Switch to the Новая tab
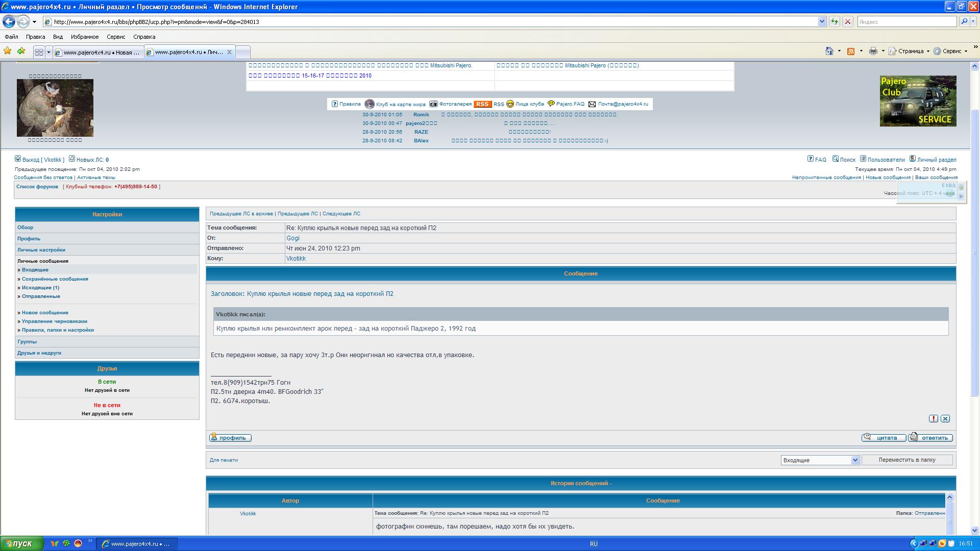The height and width of the screenshot is (551, 980). (x=98, y=53)
